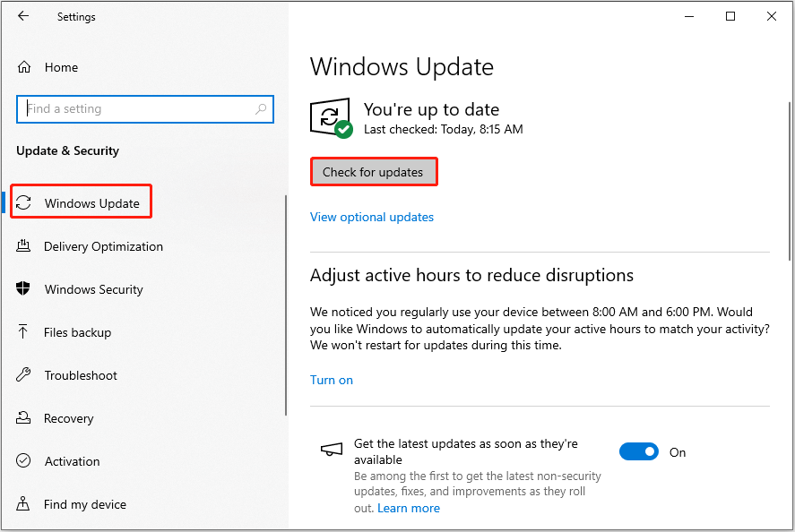This screenshot has width=795, height=532.
Task: Click the Windows Security shield icon
Action: tap(24, 289)
